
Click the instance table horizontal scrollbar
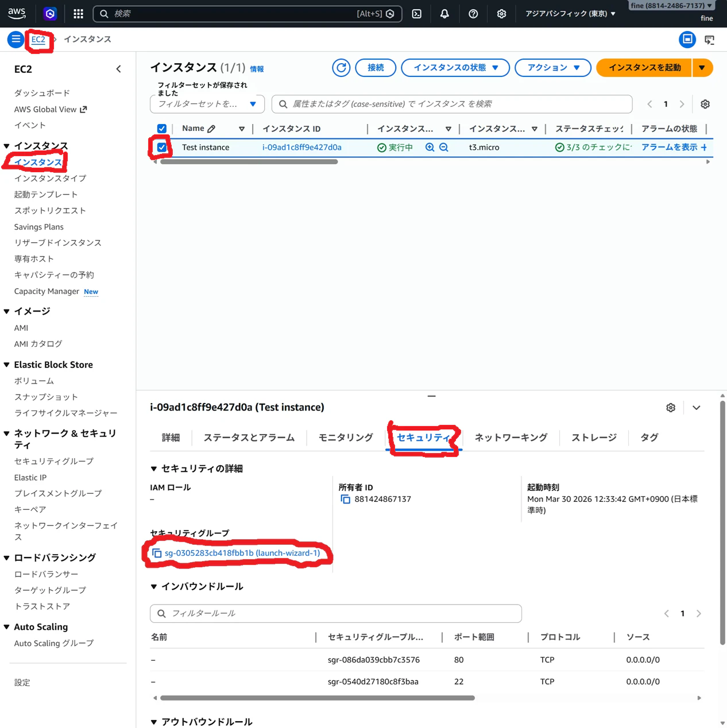pyautogui.click(x=249, y=162)
